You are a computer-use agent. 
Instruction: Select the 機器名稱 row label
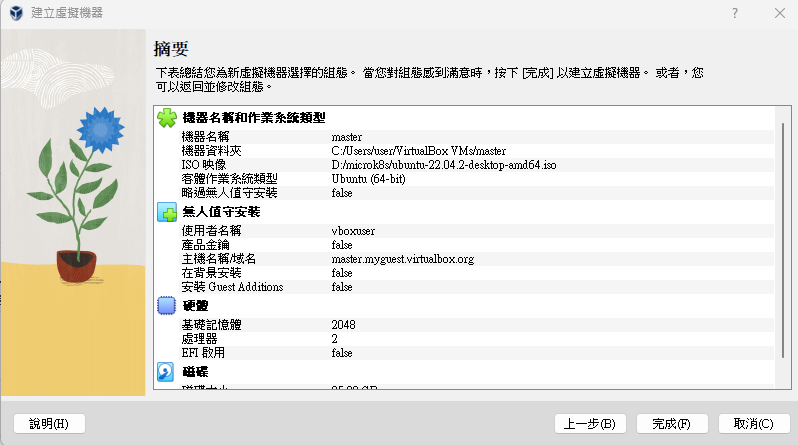point(206,136)
